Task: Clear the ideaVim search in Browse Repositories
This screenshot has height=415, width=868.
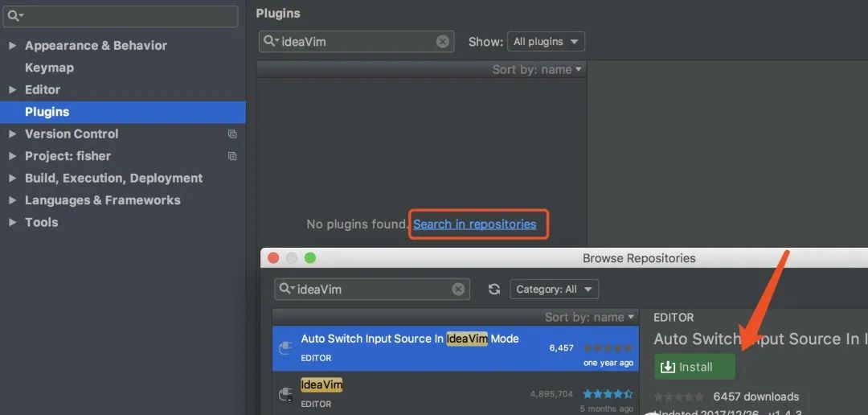Action: tap(458, 290)
